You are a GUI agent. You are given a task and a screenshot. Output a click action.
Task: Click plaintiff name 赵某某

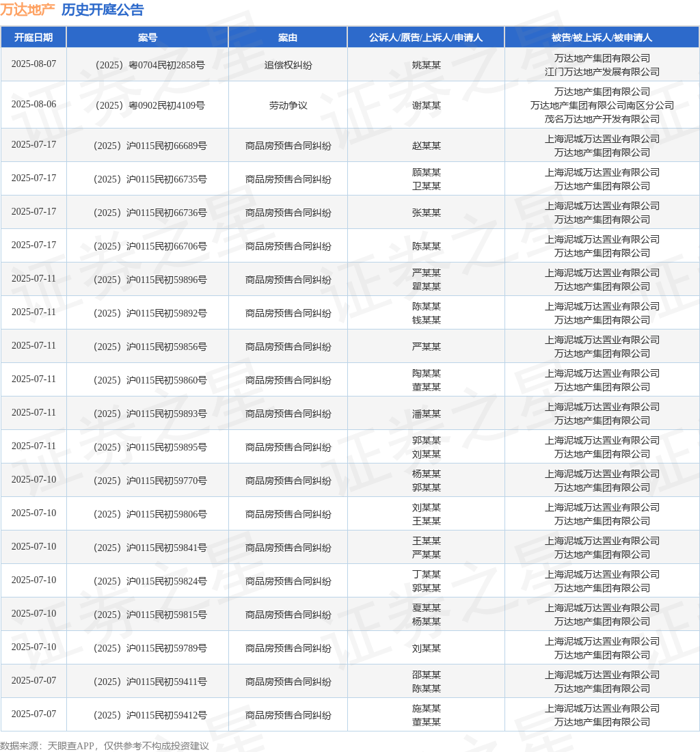(427, 146)
